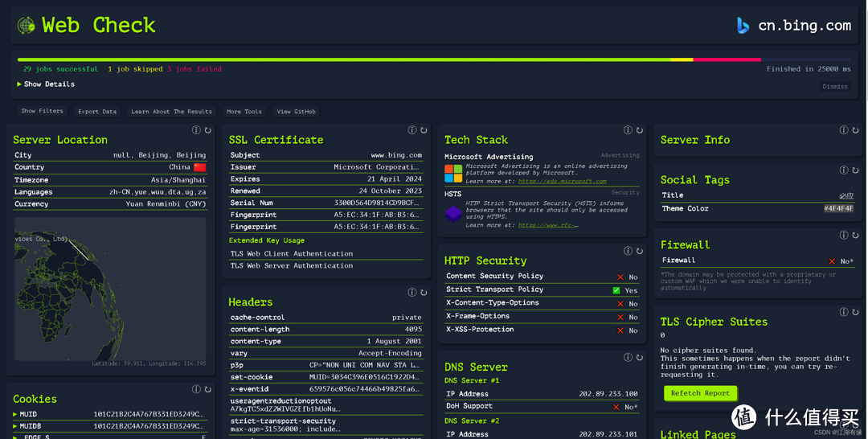Refresh the Server Location card
This screenshot has width=868, height=439.
pos(208,130)
